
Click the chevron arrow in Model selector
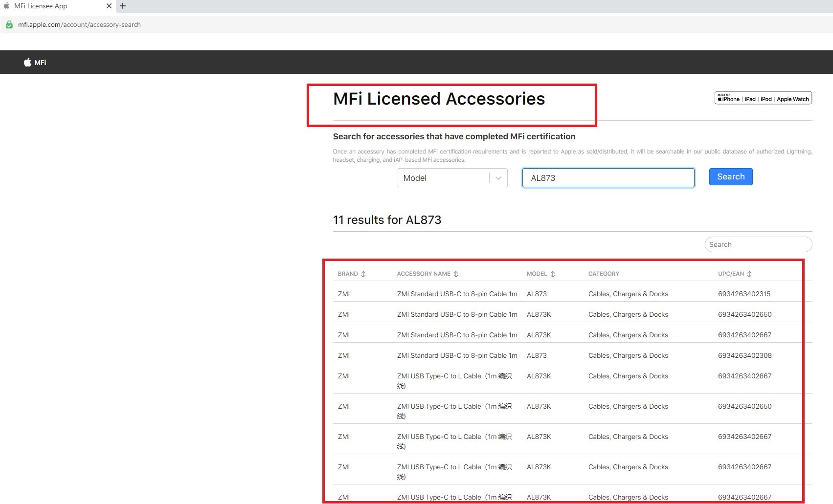coord(498,178)
